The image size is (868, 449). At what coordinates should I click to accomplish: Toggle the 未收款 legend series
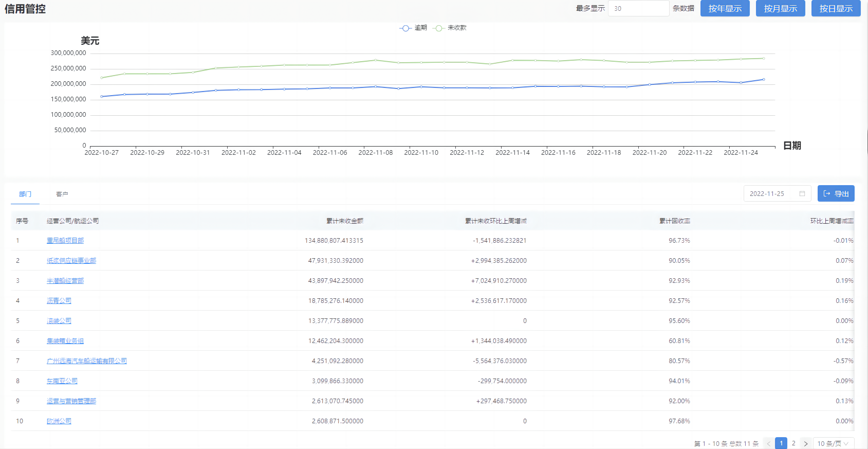click(450, 28)
